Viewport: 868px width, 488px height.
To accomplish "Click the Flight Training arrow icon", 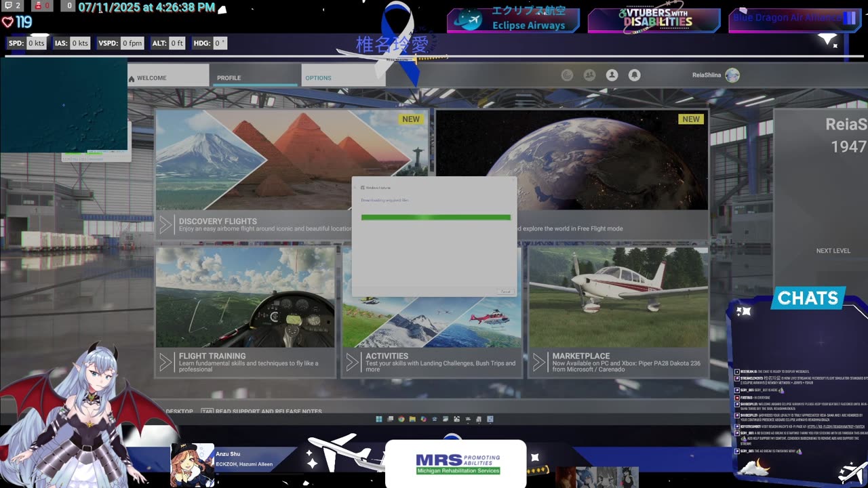I will [x=165, y=363].
